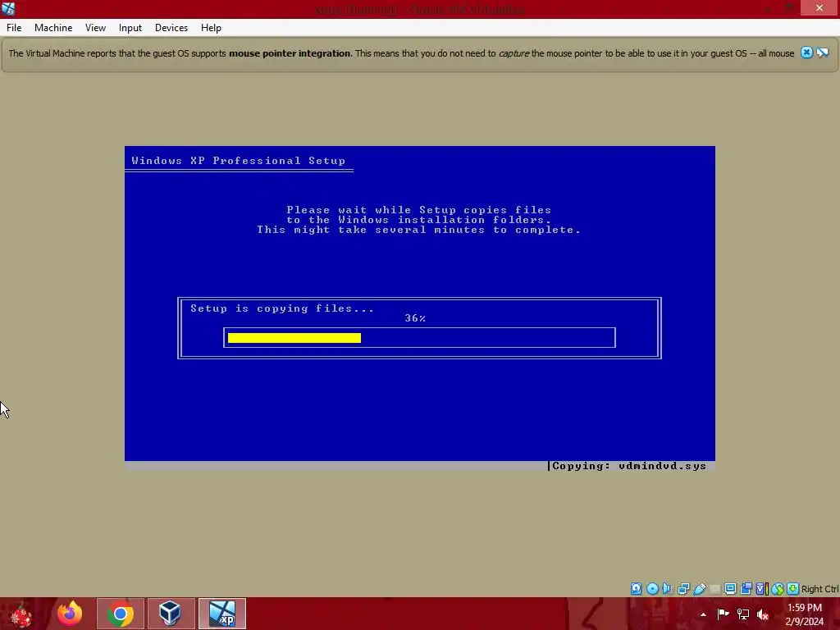Click the "Copying: vdmindvd.sys" status text
Image resolution: width=840 pixels, height=630 pixels.
click(x=629, y=466)
